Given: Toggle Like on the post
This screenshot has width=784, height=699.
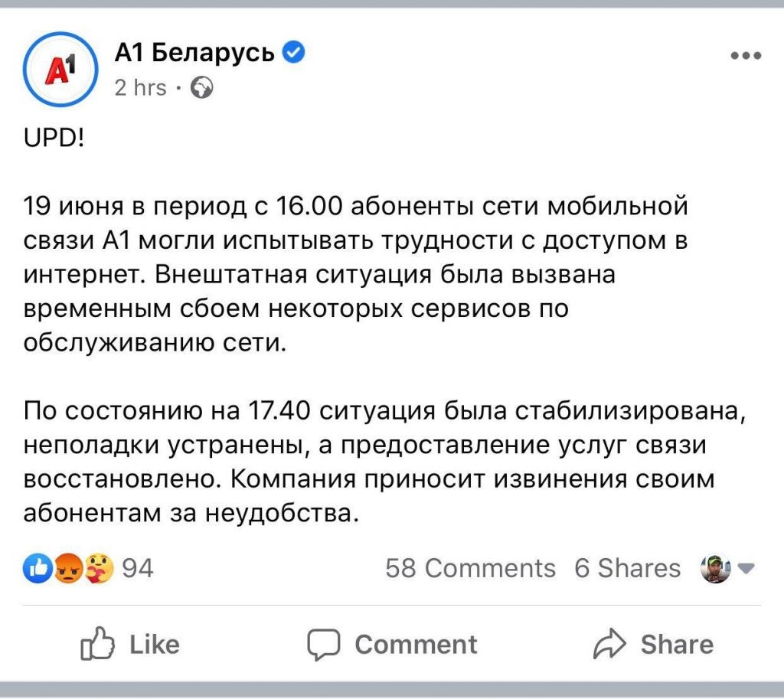Looking at the screenshot, I should [130, 645].
